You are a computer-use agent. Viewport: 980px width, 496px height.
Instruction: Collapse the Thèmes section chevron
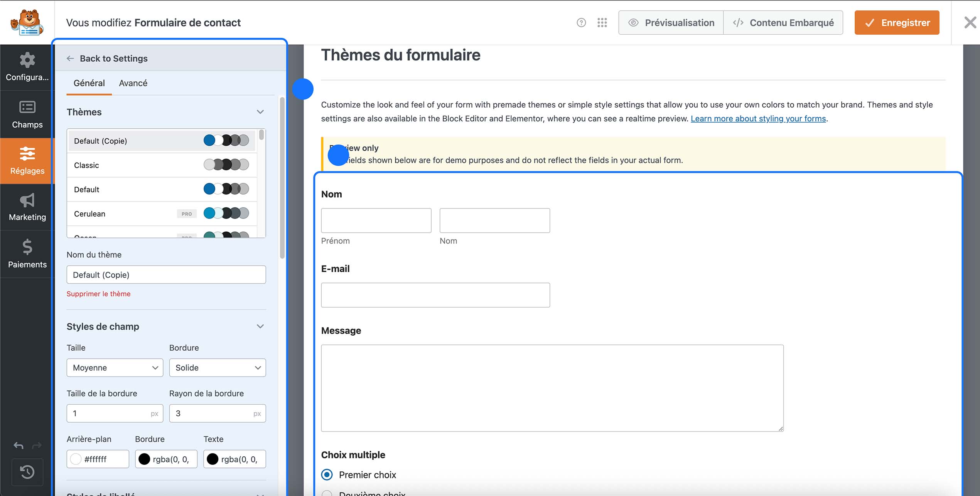(x=260, y=112)
